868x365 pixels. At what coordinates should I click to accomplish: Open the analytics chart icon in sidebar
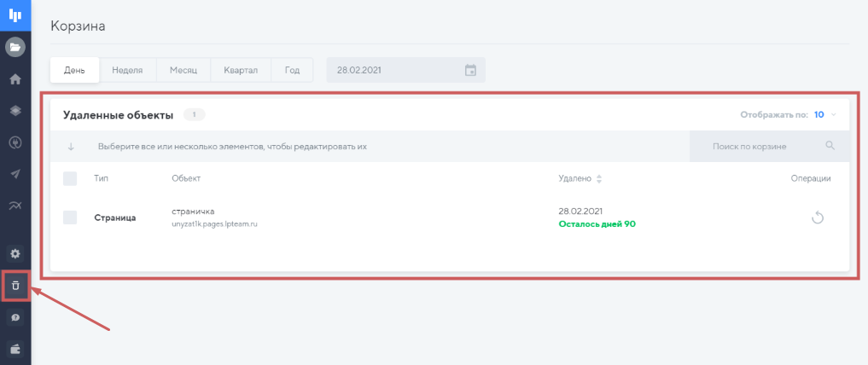15,206
